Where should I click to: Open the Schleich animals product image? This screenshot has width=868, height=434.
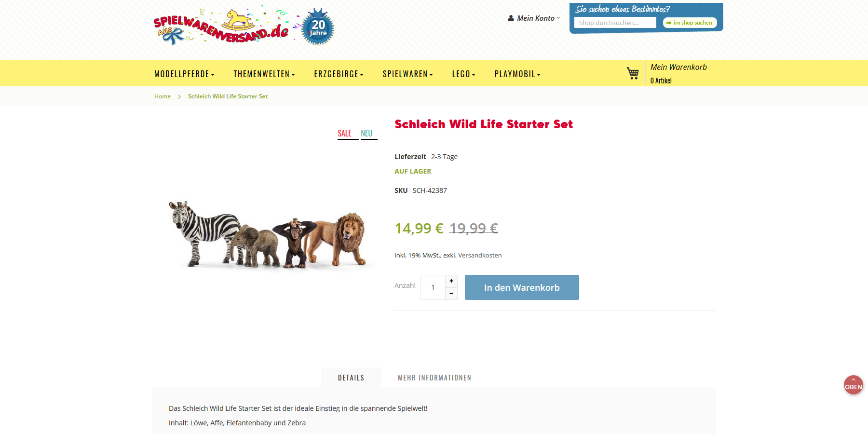tap(267, 234)
